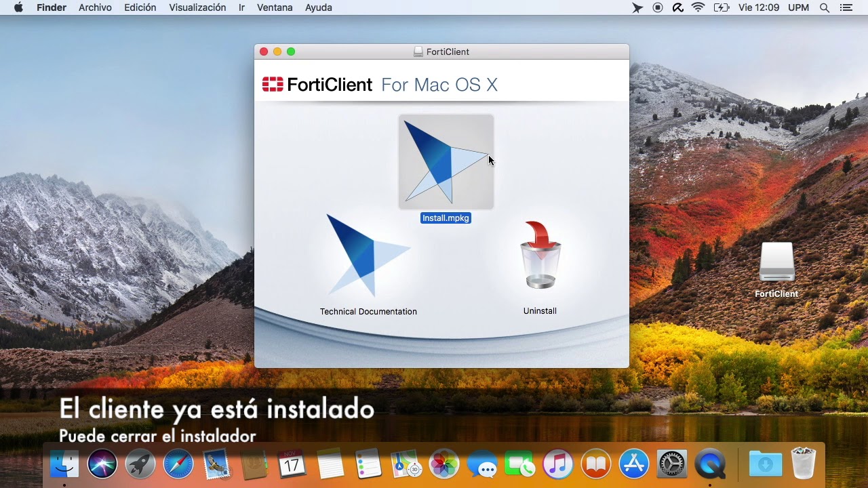Image resolution: width=868 pixels, height=488 pixels.
Task: Open the Finder menu
Action: [x=52, y=7]
